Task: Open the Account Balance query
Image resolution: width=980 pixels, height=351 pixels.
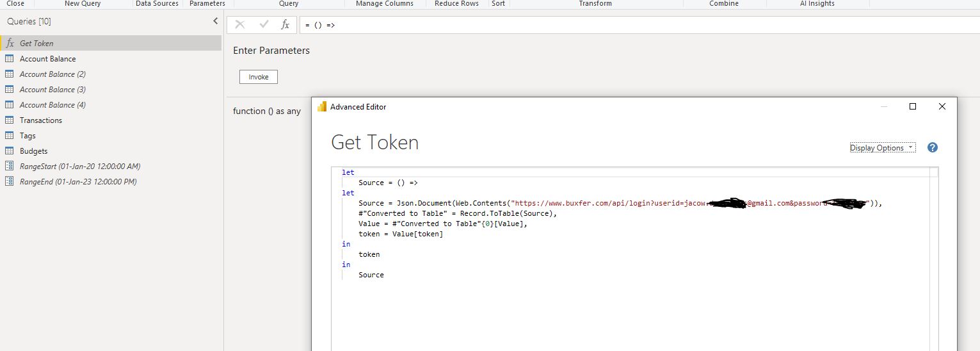Action: [47, 58]
